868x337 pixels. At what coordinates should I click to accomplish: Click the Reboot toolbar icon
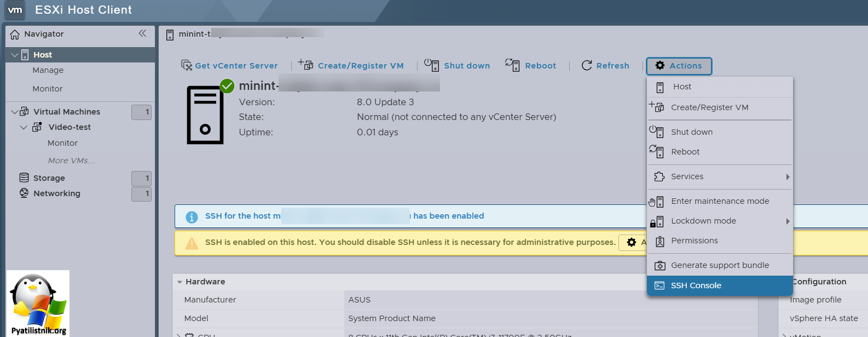tap(512, 65)
